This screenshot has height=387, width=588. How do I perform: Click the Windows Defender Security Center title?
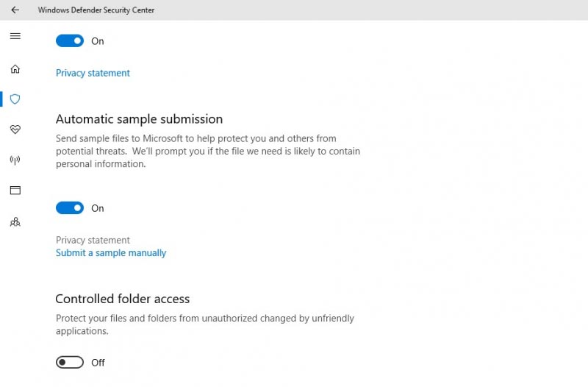click(96, 10)
